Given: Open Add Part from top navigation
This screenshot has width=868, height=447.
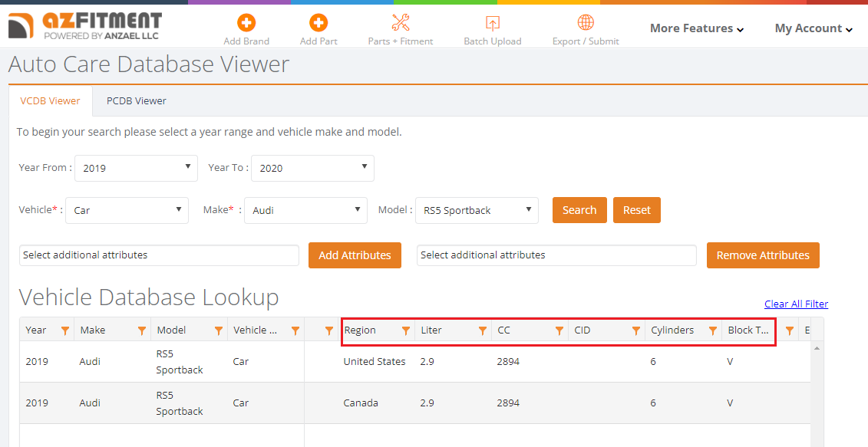Looking at the screenshot, I should (318, 30).
